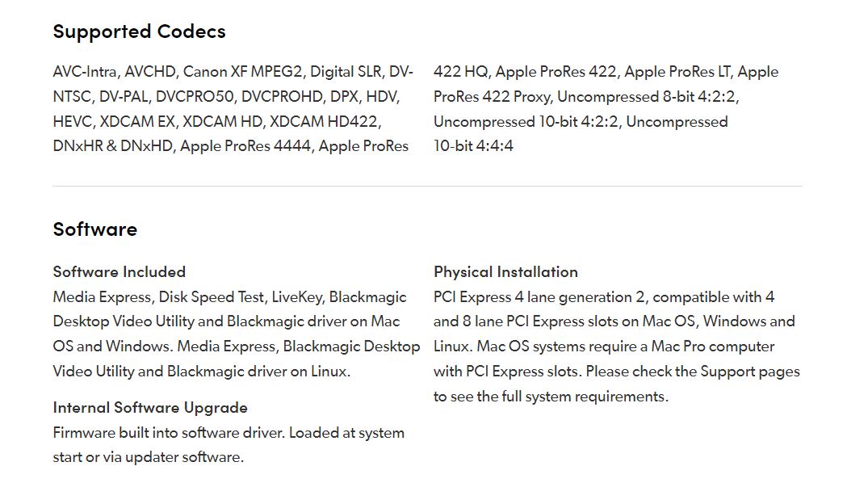The height and width of the screenshot is (504, 868).
Task: Click the Firmware built into software driver sentence
Action: click(x=169, y=433)
